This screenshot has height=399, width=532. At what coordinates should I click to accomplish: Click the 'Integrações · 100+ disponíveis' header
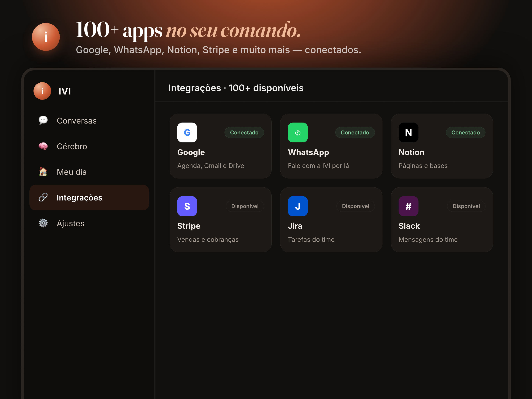(236, 88)
